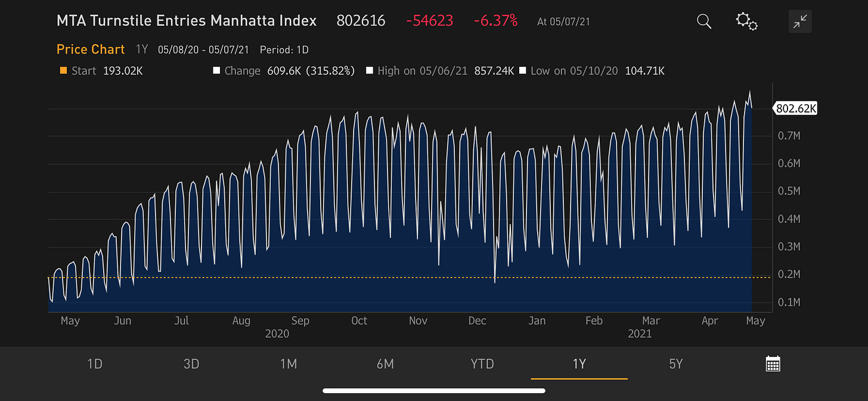868x401 pixels.
Task: Click the Sep x-axis label
Action: pos(300,321)
